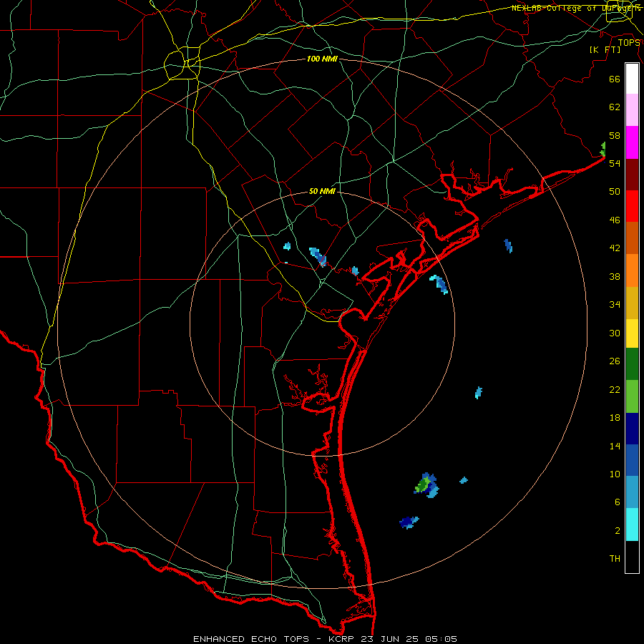Select the yellow legend swatch
The height and width of the screenshot is (644, 644).
point(632,333)
